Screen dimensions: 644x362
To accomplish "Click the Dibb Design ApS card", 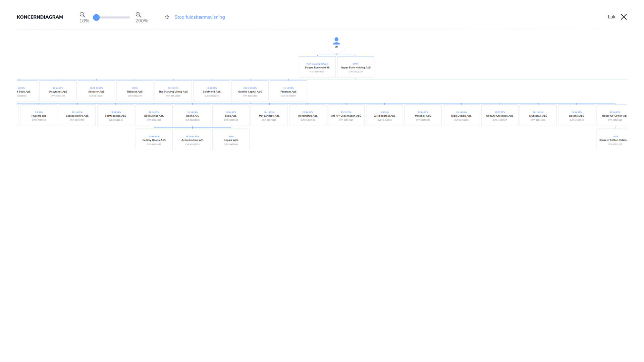I will 461,115.
